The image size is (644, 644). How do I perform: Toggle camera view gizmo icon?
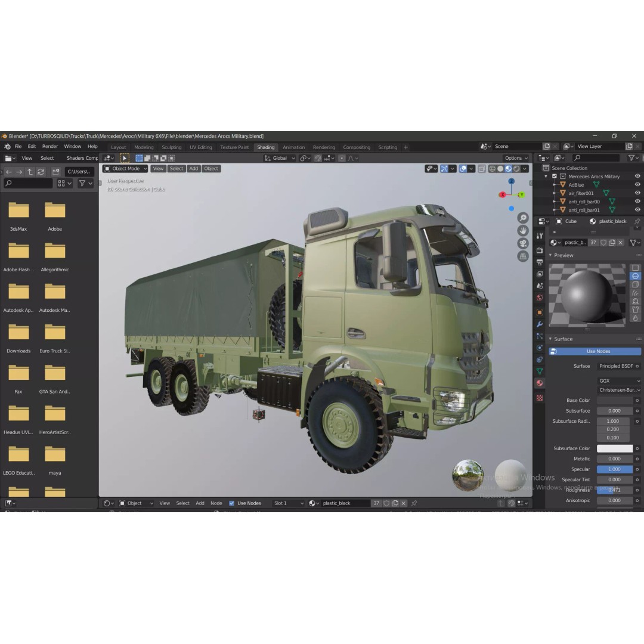point(523,243)
